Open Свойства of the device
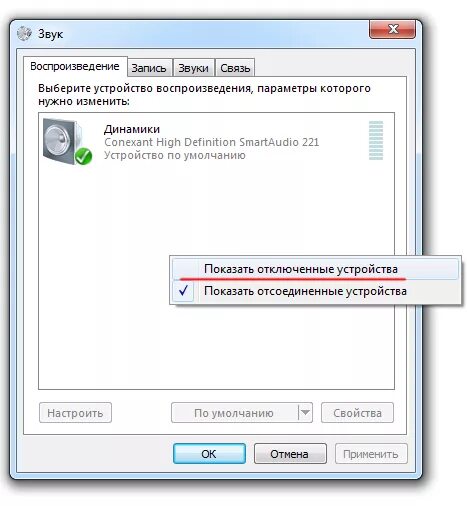467x506 pixels. tap(357, 413)
